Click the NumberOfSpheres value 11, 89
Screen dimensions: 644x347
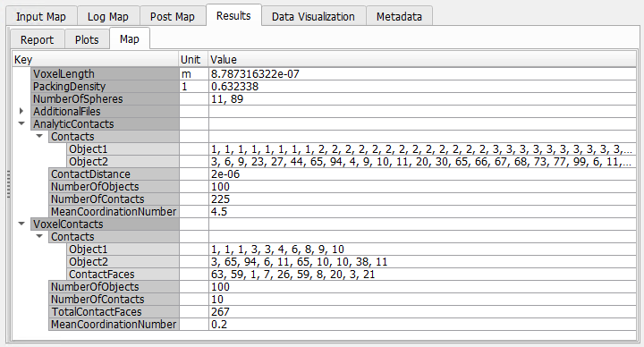[x=227, y=99]
